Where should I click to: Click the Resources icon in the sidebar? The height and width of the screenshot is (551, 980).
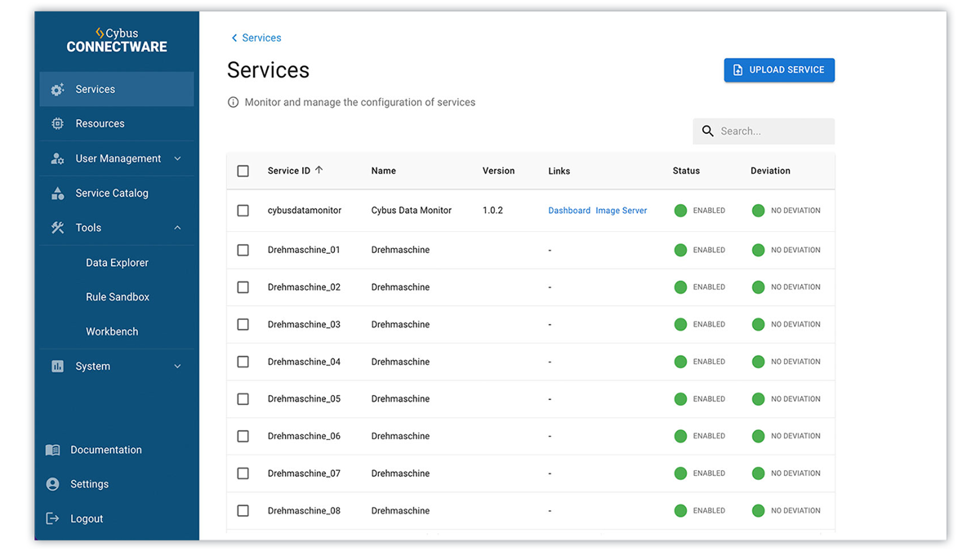[56, 123]
